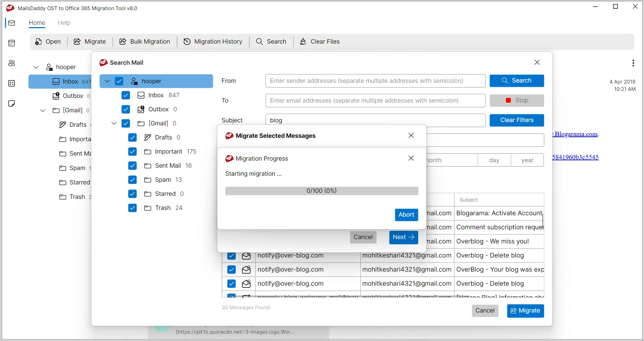Open the calendar sidebar icon
Image resolution: width=644 pixels, height=341 pixels.
pyautogui.click(x=12, y=43)
